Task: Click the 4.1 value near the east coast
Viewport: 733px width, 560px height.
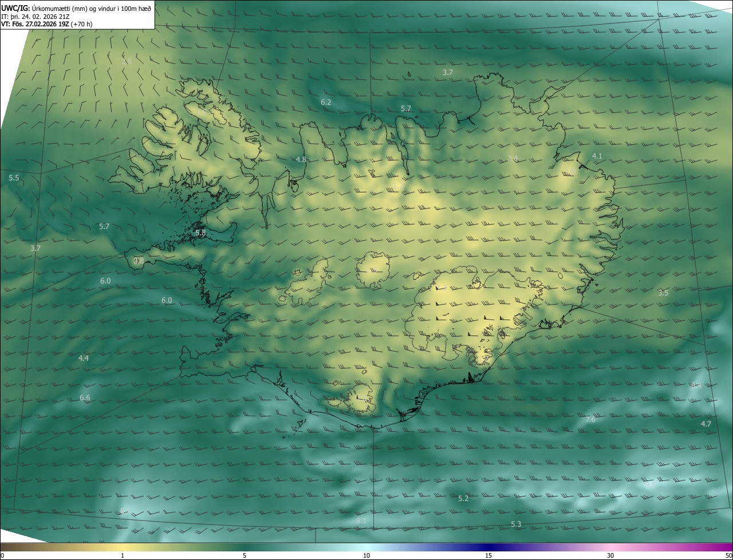Action: click(x=597, y=156)
